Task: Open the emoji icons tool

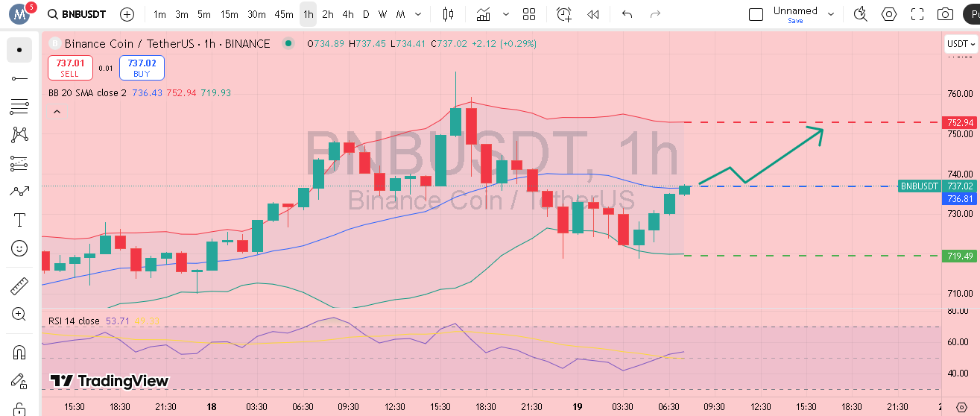Action: tap(19, 248)
